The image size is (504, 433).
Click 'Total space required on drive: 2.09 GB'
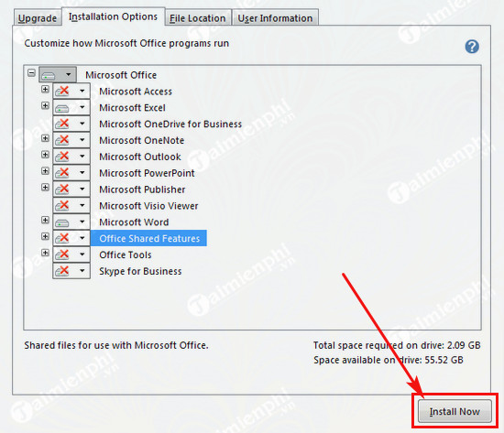[x=397, y=345]
